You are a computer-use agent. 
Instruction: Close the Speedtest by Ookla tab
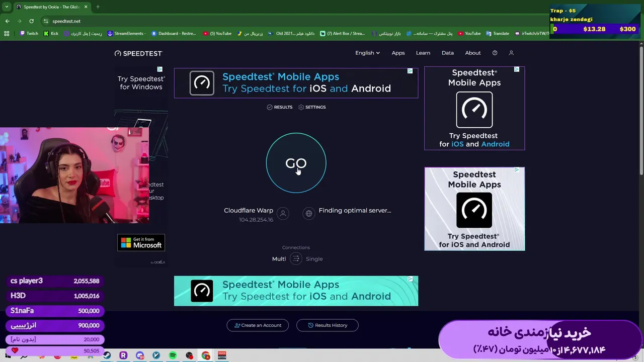(86, 7)
